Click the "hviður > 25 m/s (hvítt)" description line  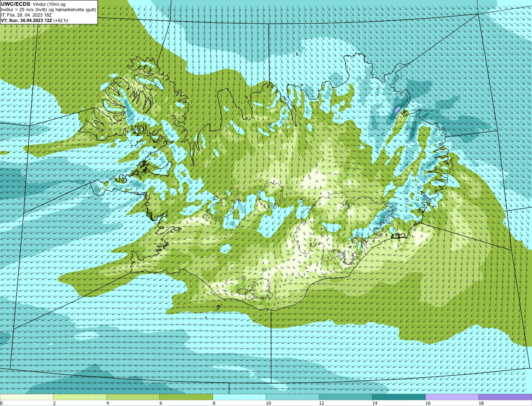coord(49,10)
